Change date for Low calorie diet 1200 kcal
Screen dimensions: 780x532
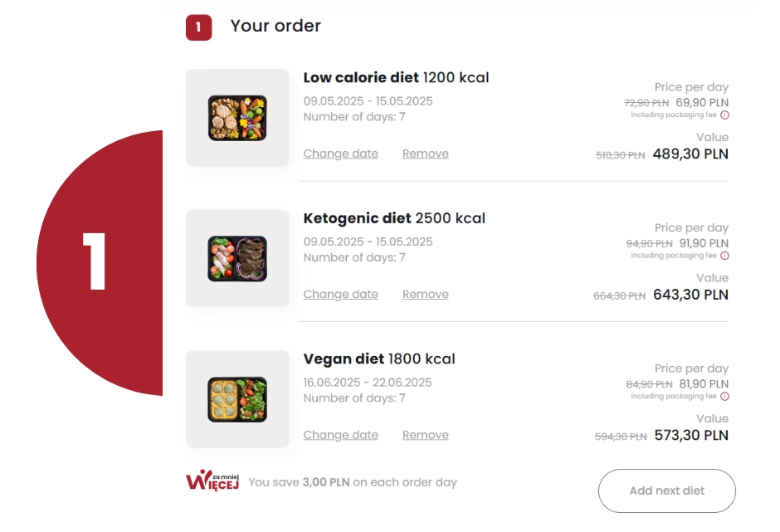coord(341,154)
